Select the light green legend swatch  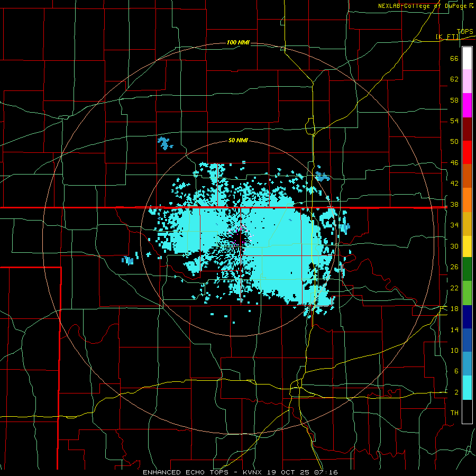[x=467, y=293]
